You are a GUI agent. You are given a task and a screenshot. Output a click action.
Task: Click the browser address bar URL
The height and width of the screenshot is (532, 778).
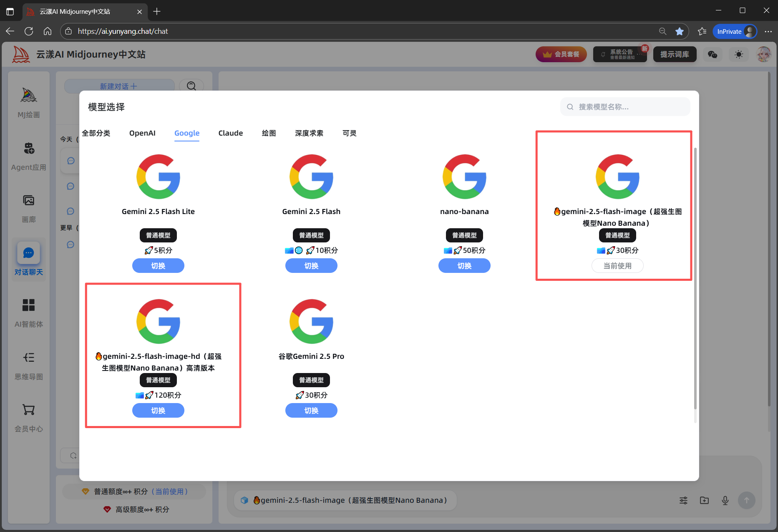(x=123, y=31)
